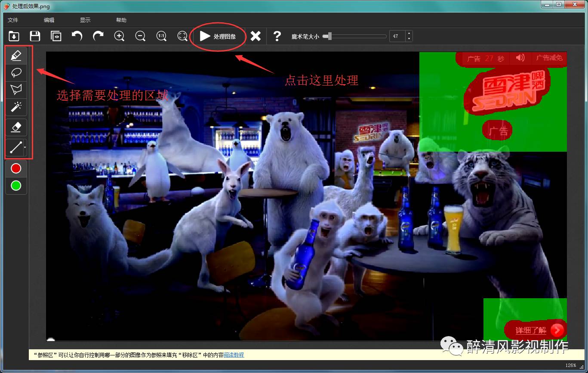Increase magic pen size with the up arrow
The width and height of the screenshot is (588, 373).
coord(408,34)
